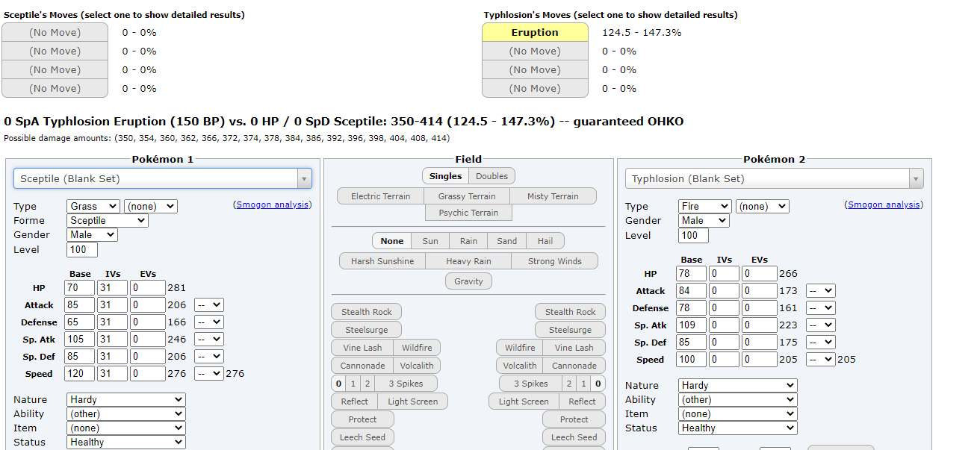
Task: Open Sceptile's Forme dropdown
Action: point(108,220)
